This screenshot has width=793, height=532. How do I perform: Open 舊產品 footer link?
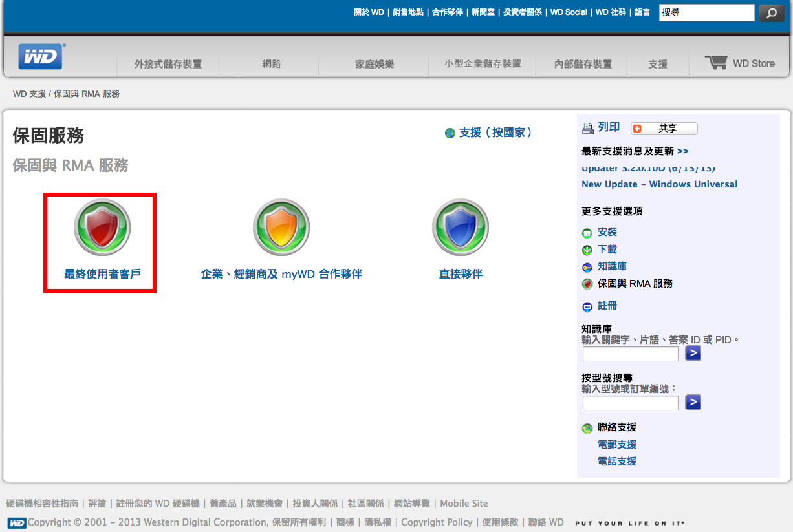(x=224, y=504)
